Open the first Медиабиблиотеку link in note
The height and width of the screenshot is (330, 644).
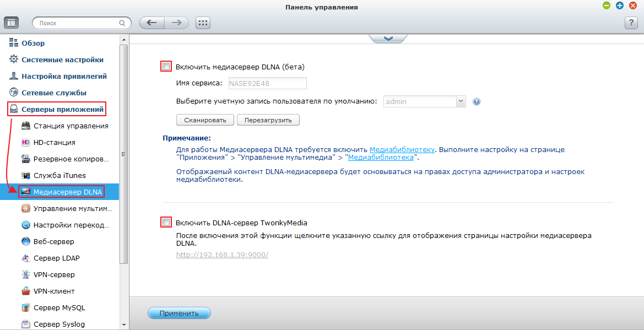coord(402,150)
